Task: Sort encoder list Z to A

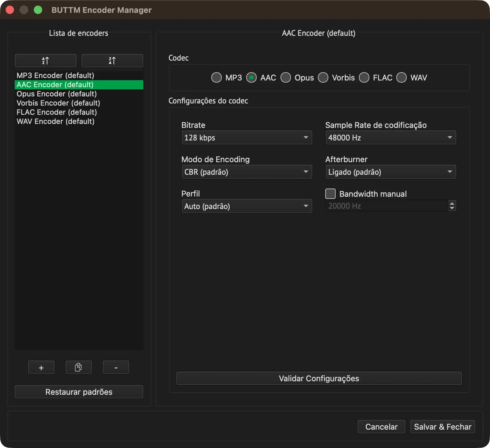Action: click(x=112, y=61)
